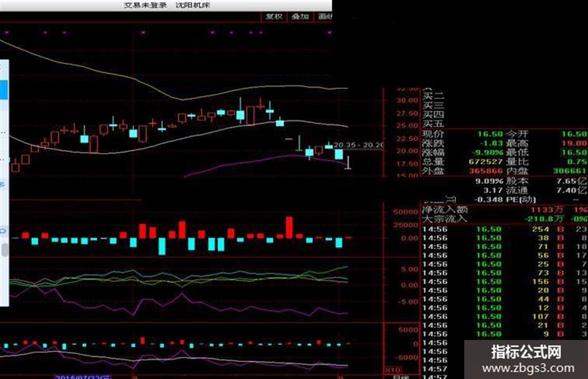Image resolution: width=588 pixels, height=379 pixels.
Task: Click the 买五 order book row
Action: coord(434,124)
